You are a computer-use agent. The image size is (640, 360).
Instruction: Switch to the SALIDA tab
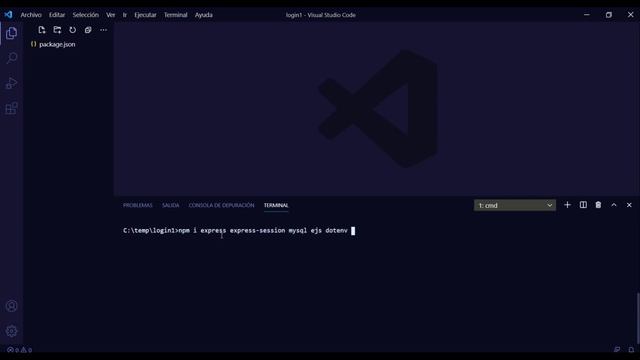pyautogui.click(x=171, y=205)
